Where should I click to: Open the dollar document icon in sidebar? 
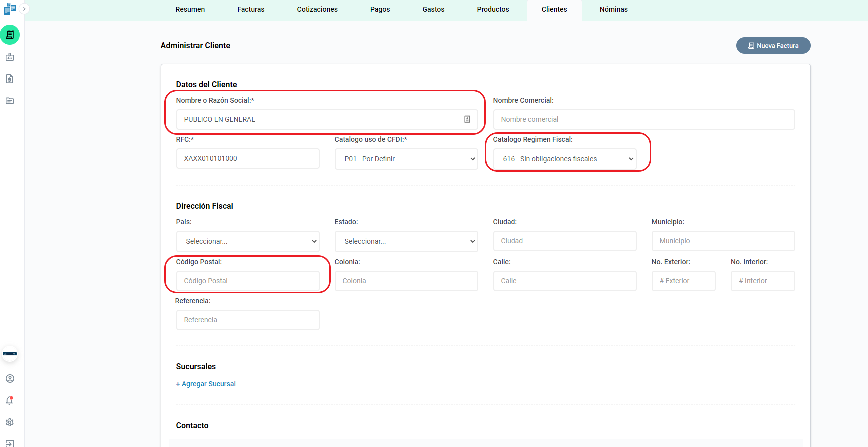10,79
